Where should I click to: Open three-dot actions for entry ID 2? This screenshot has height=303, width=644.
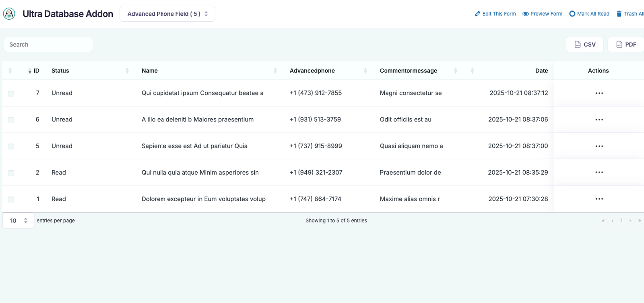[599, 172]
